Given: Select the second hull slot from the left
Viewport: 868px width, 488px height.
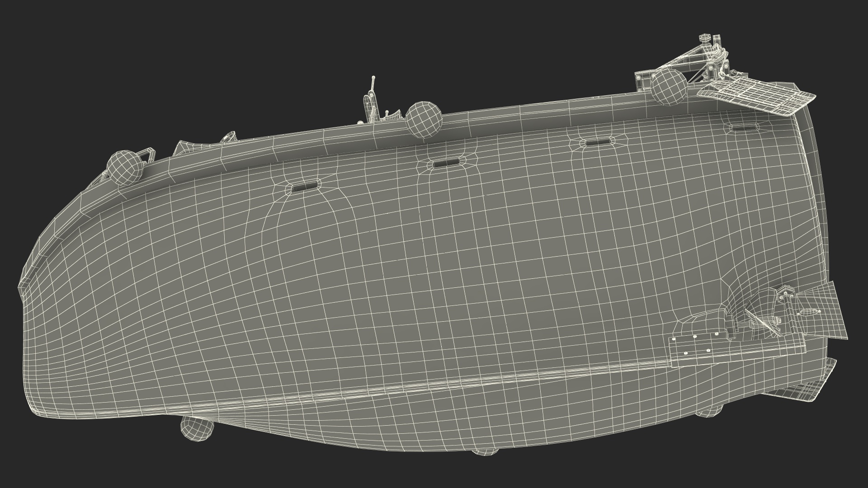Looking at the screenshot, I should [446, 163].
